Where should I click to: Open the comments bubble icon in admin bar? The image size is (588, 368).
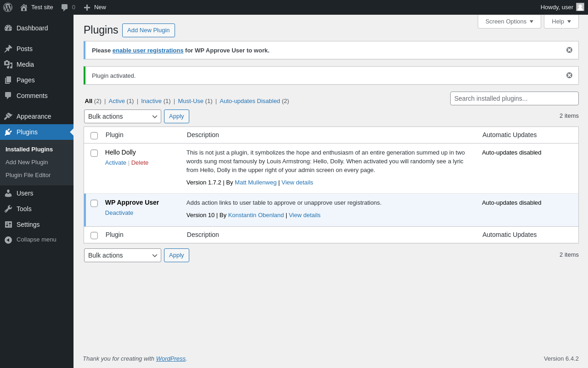click(x=65, y=7)
